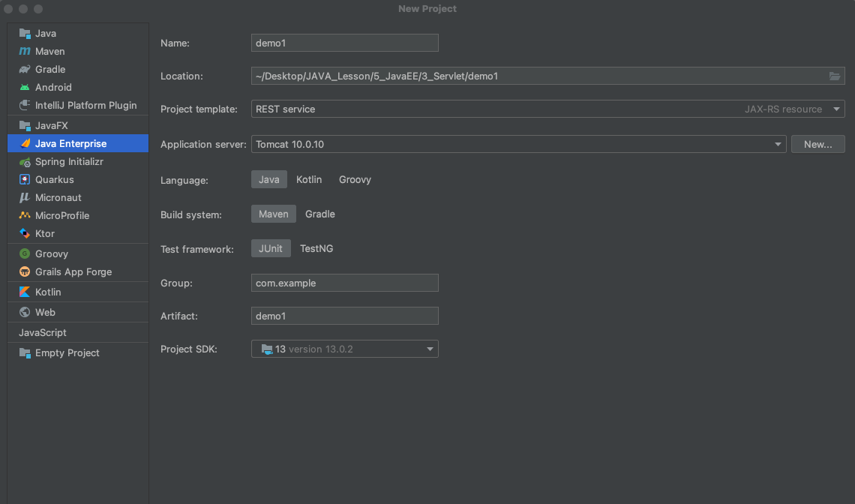Select the Spring Initializr entry label
Image resolution: width=855 pixels, height=504 pixels.
[x=69, y=161]
